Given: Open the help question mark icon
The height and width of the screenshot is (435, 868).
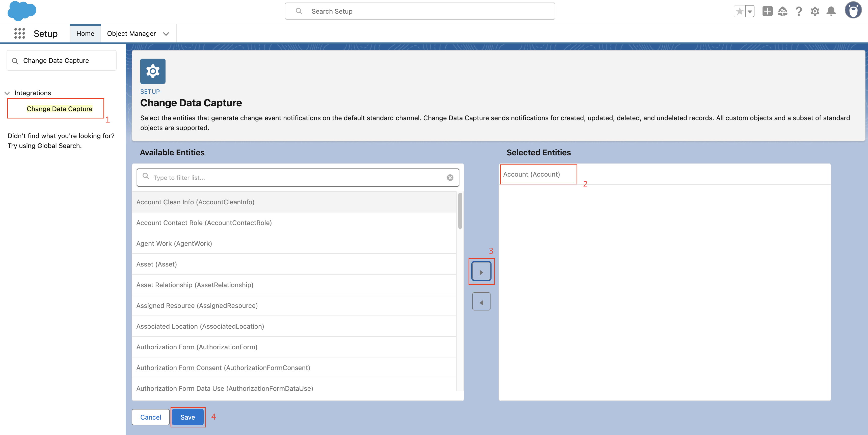Looking at the screenshot, I should pyautogui.click(x=799, y=11).
